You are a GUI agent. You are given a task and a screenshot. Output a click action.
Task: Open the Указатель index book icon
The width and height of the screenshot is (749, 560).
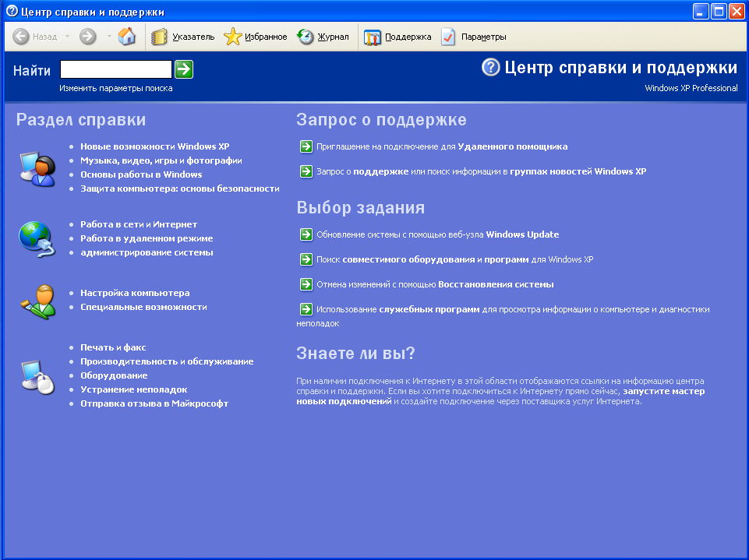(159, 37)
